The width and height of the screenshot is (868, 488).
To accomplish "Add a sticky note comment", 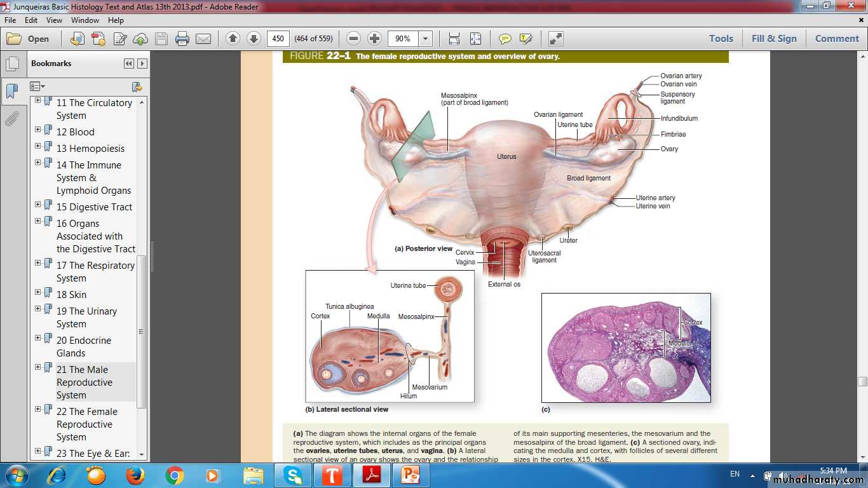I will [505, 39].
